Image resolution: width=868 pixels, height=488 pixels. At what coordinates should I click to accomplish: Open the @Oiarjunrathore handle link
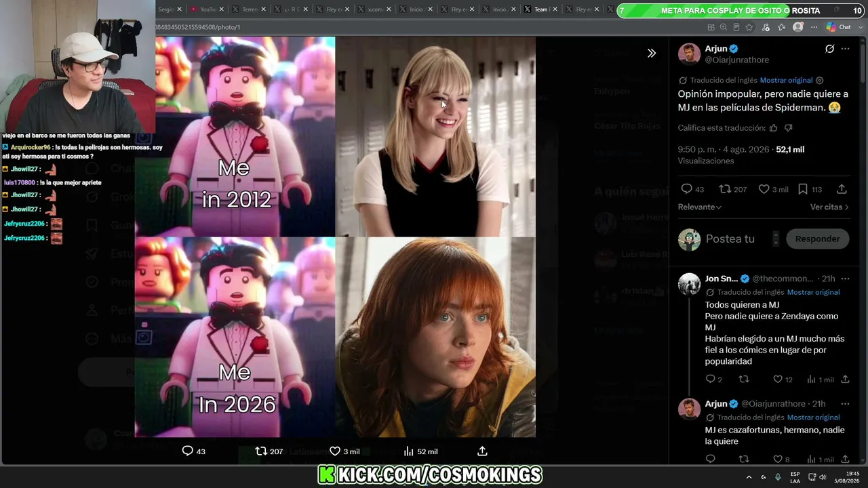[737, 60]
